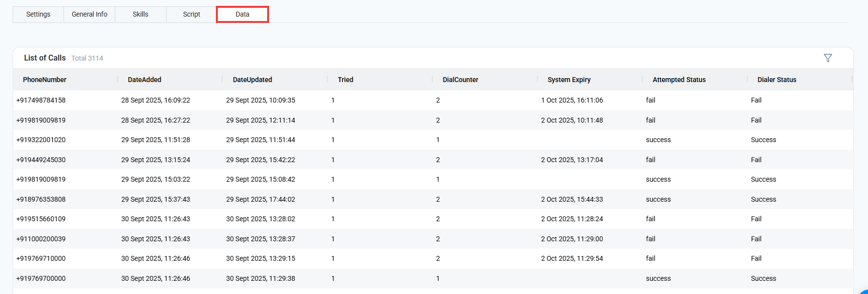The width and height of the screenshot is (868, 294).
Task: Select phone number +918976353808
Action: 41,199
